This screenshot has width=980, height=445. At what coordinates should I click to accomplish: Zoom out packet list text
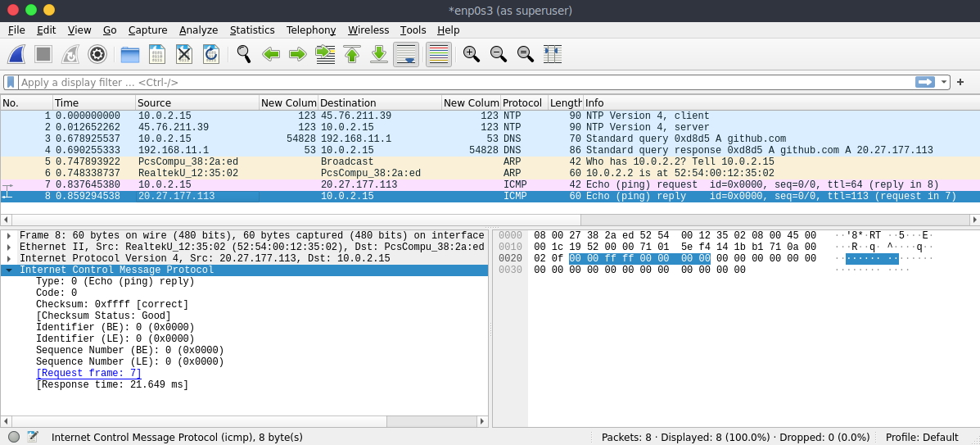498,54
